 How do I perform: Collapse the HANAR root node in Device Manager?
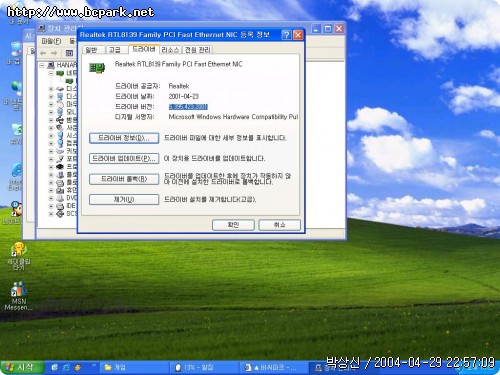pyautogui.click(x=42, y=65)
